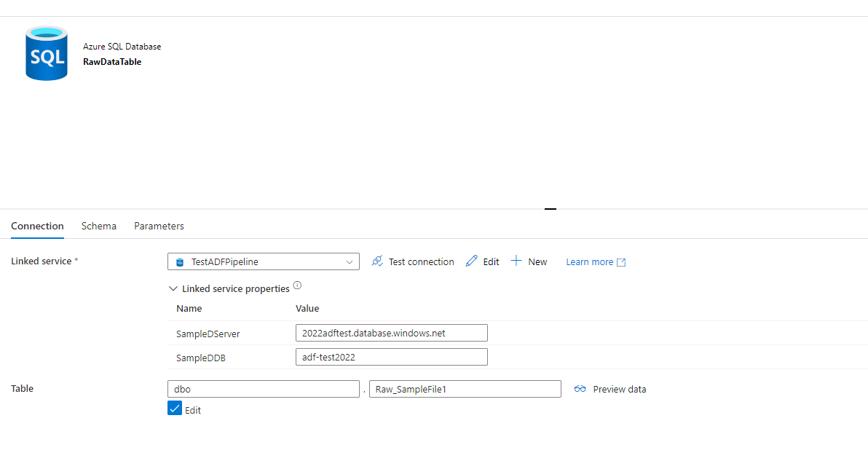Collapse the Linked service properties section

[173, 289]
